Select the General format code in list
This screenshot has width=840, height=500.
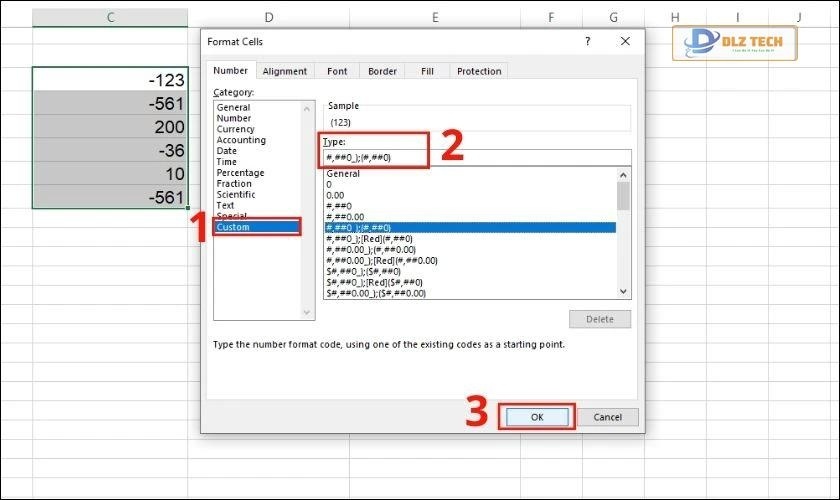pyautogui.click(x=343, y=173)
